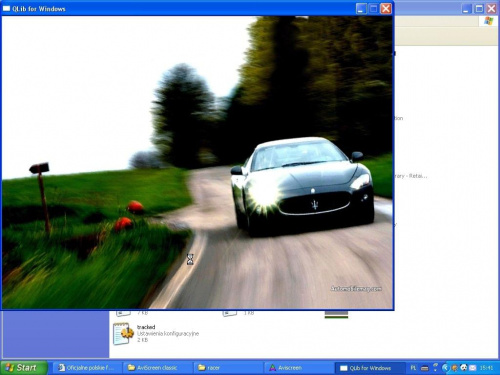The width and height of the screenshot is (500, 375).
Task: Open the envelope mail tray icon
Action: [x=473, y=368]
